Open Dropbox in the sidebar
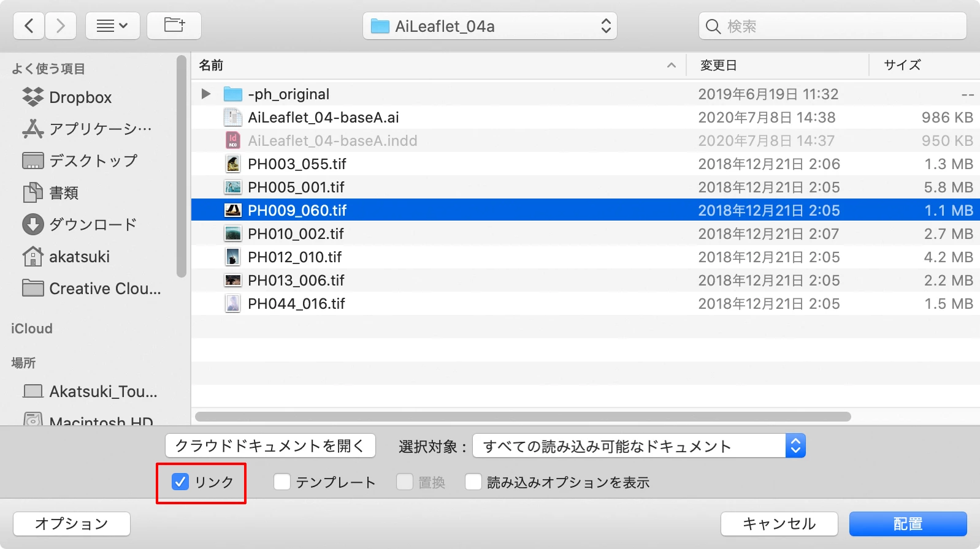The height and width of the screenshot is (549, 980). [x=67, y=97]
